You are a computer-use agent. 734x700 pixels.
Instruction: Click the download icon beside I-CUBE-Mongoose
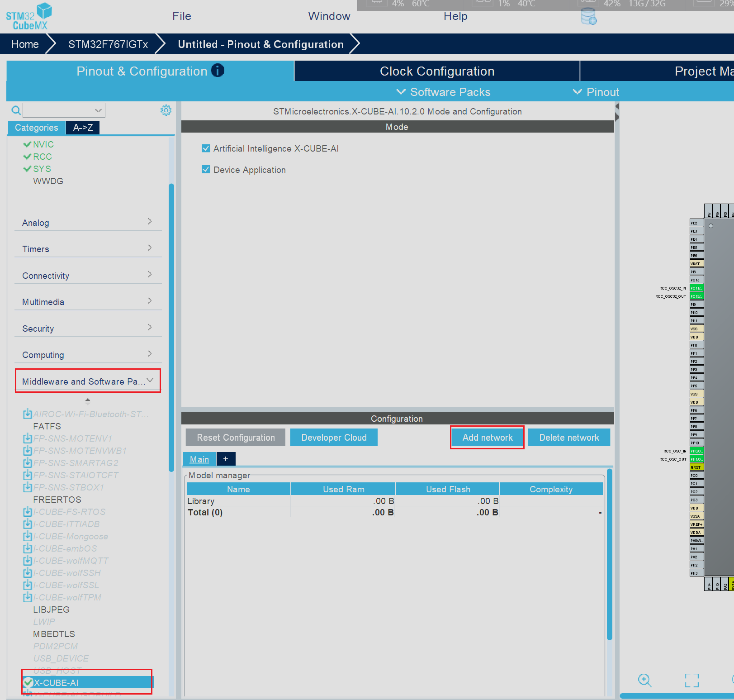click(28, 536)
